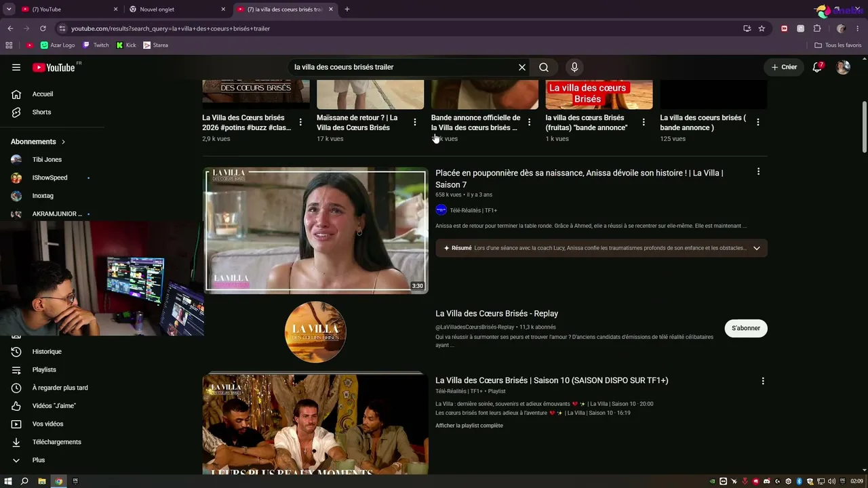Open the Chrome three-dot menu
868x488 pixels.
[x=858, y=28]
